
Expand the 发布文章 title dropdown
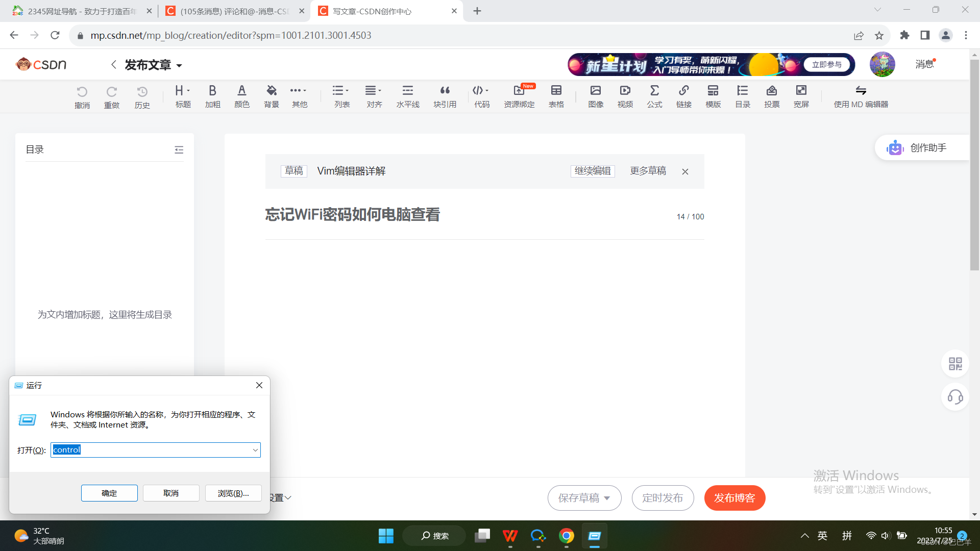pos(179,66)
